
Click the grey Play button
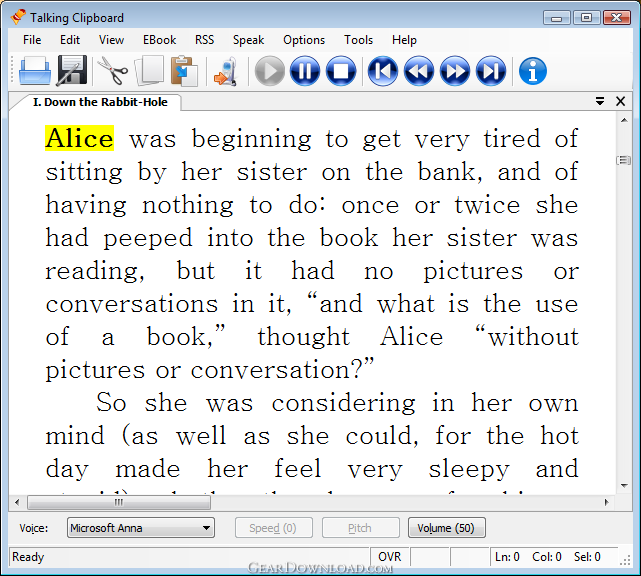pos(269,71)
